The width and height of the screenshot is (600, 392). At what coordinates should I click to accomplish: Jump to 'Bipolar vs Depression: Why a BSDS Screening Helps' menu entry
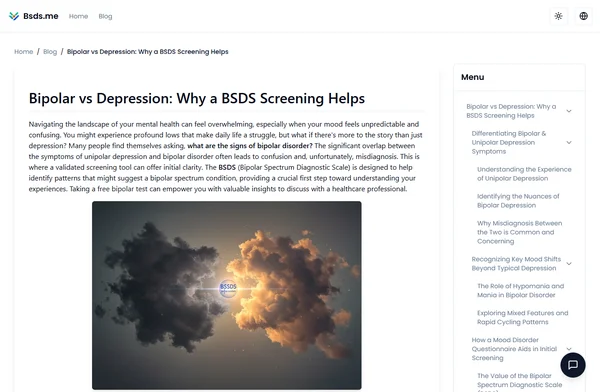click(x=511, y=111)
